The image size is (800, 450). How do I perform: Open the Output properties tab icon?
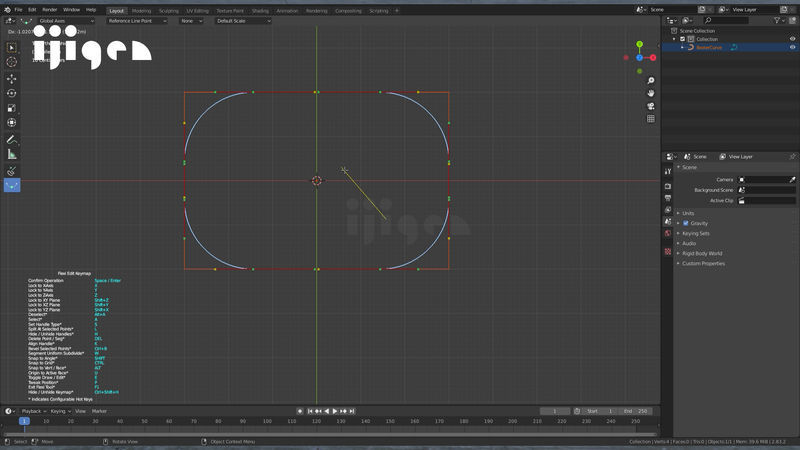coord(668,198)
